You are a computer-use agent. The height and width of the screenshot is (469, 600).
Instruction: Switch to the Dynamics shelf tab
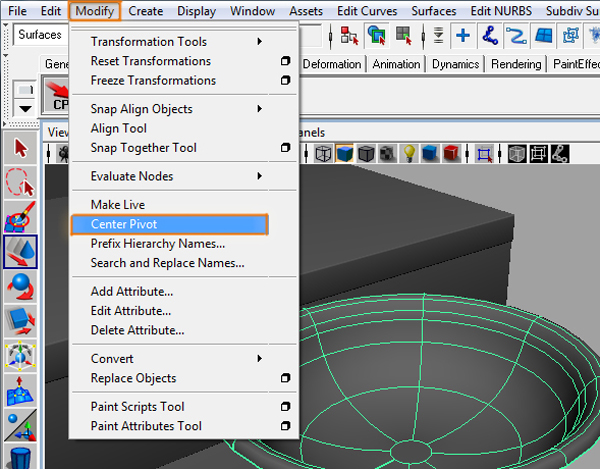[455, 64]
